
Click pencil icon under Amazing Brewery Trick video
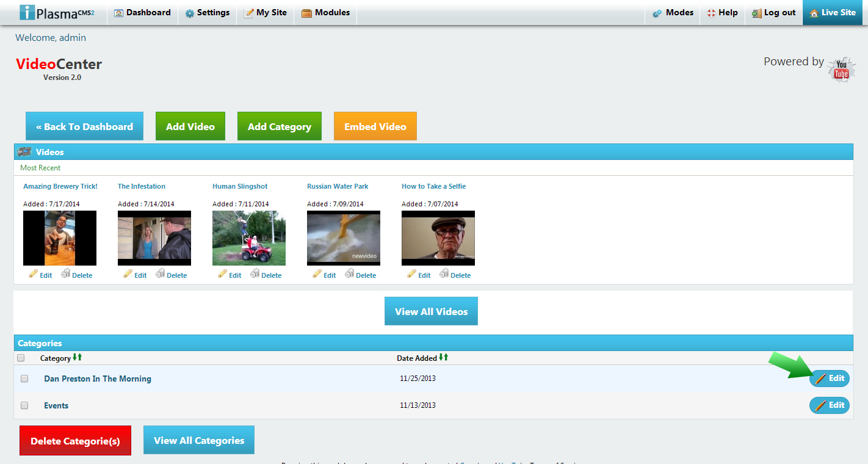pos(33,274)
